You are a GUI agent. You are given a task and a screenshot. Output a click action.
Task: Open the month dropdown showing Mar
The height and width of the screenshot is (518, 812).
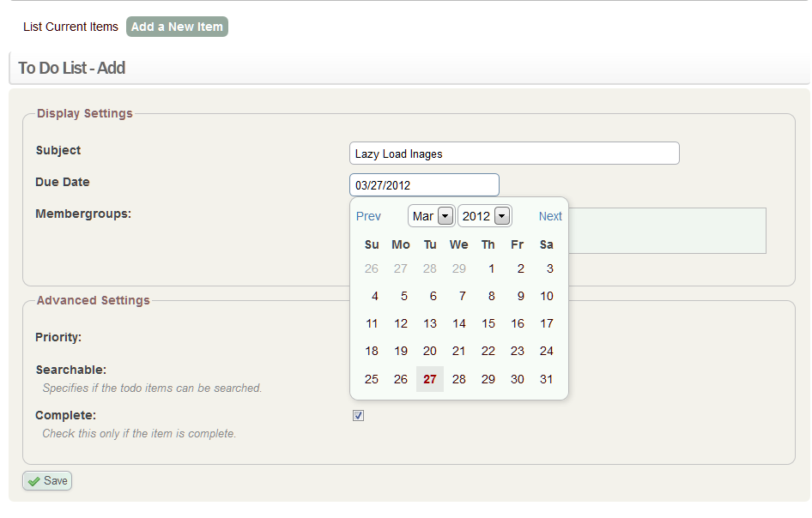click(x=431, y=216)
